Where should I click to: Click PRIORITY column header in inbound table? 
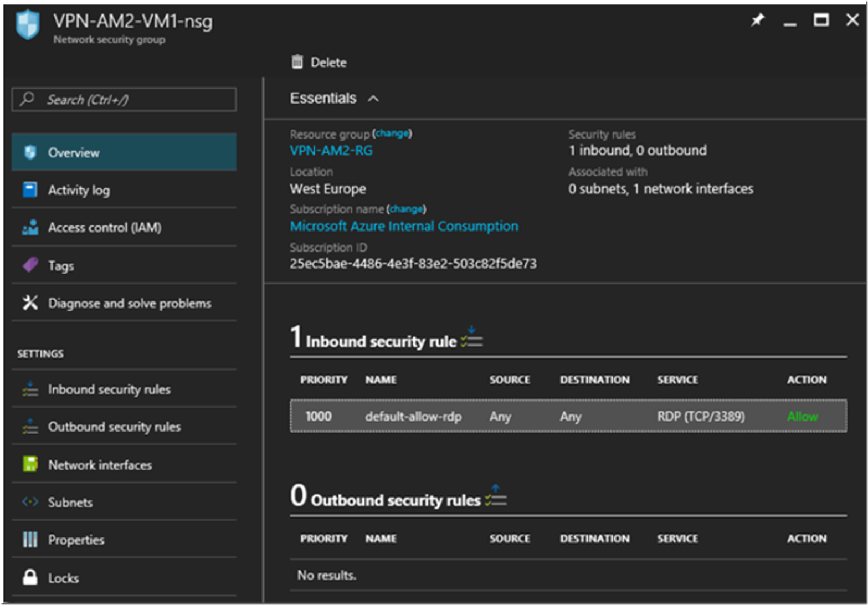324,380
